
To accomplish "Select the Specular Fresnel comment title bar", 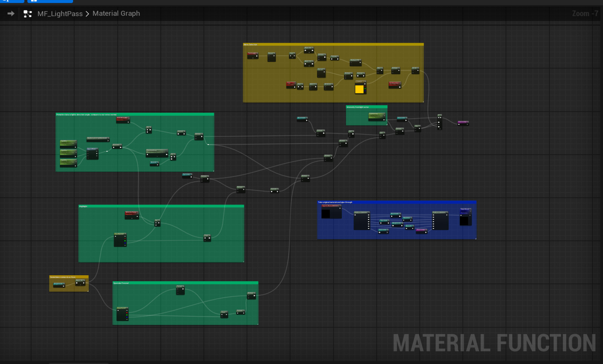I will click(x=185, y=283).
